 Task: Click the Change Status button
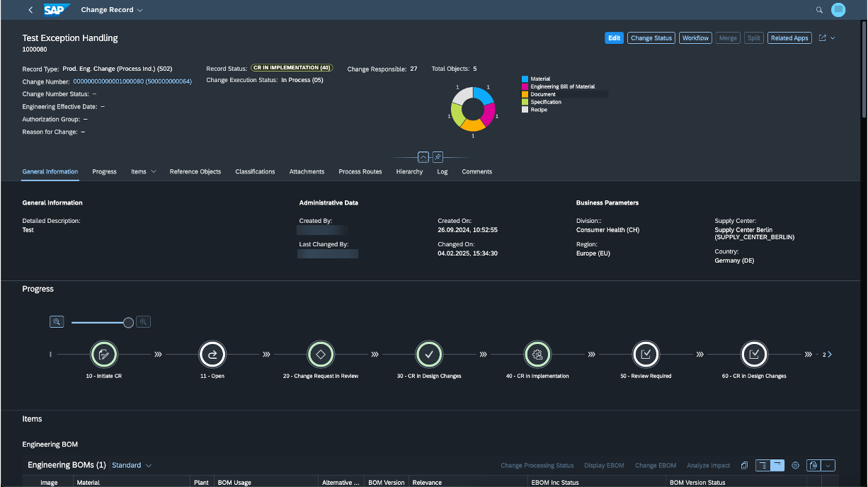[x=651, y=38]
